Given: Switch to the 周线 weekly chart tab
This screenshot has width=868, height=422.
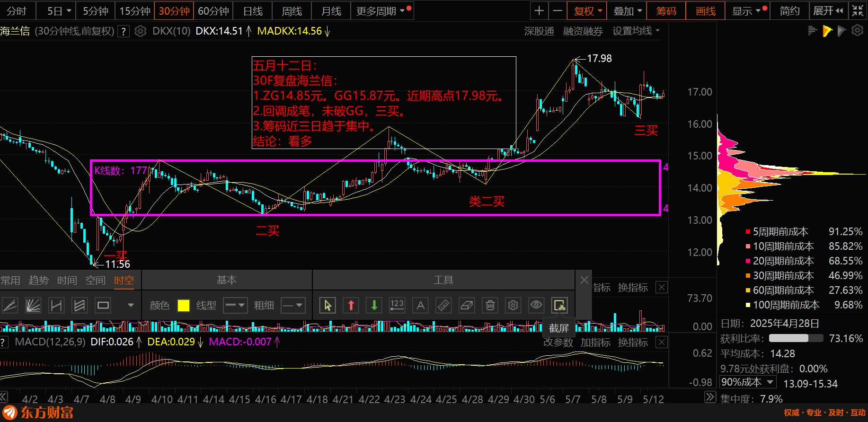Looking at the screenshot, I should click(x=292, y=11).
